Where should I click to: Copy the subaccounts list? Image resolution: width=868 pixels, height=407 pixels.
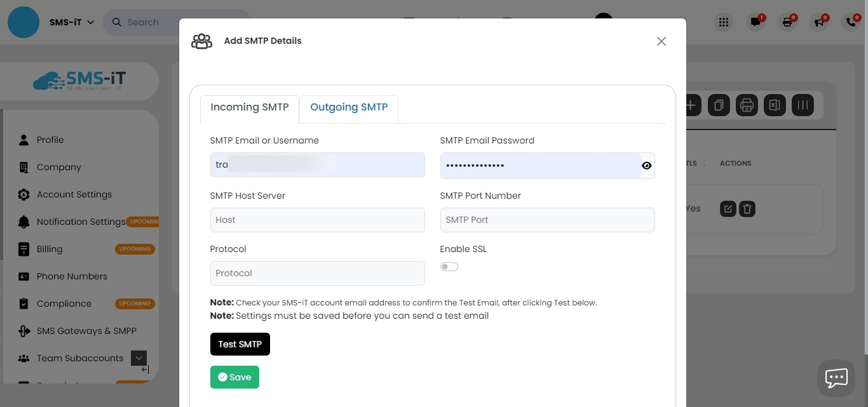click(719, 105)
